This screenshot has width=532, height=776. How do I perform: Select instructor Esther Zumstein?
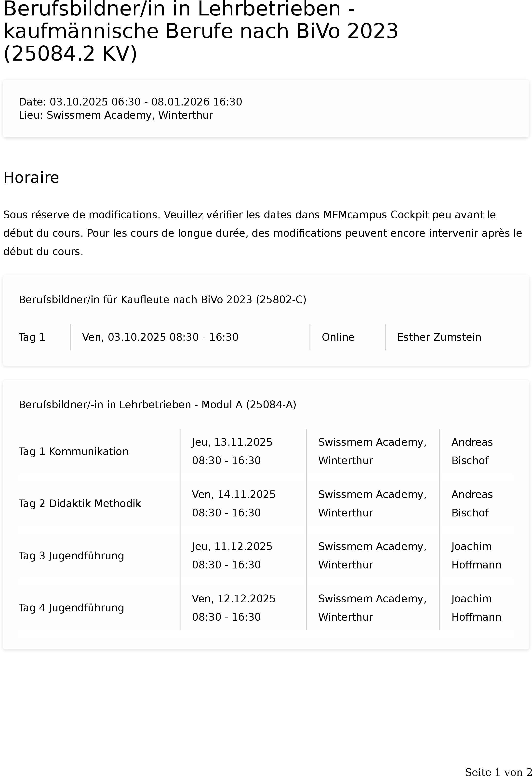439,337
